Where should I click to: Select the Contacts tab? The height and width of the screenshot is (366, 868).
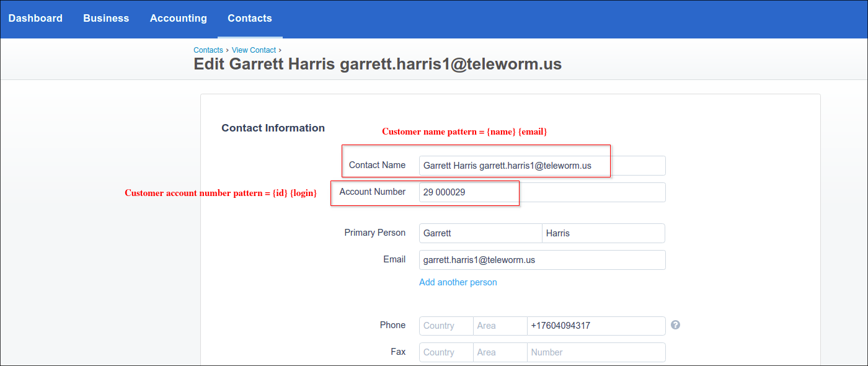250,19
